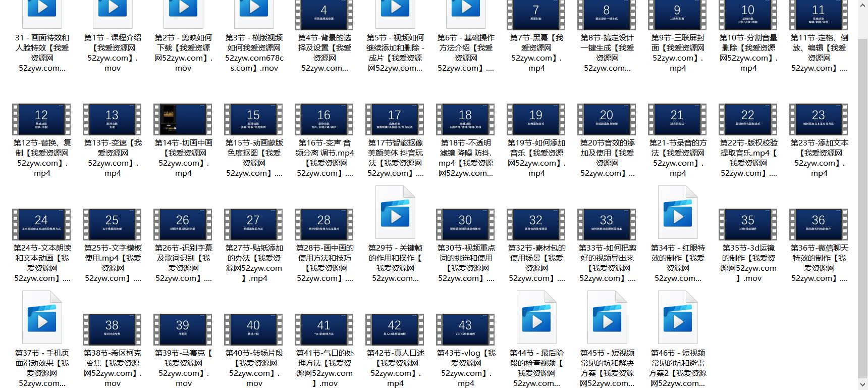Click thumbnail 17 第17节智能抠像
The image size is (868, 390).
[x=395, y=120]
